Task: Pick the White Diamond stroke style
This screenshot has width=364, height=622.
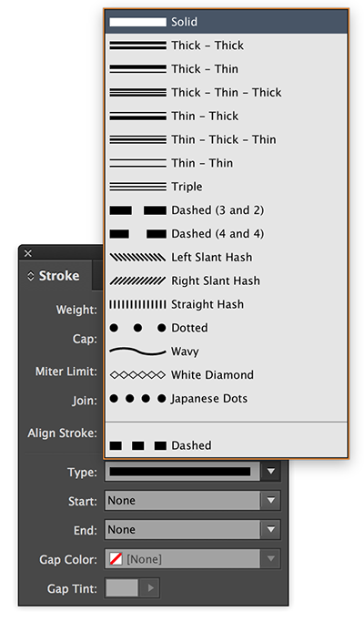Action: coord(227,374)
